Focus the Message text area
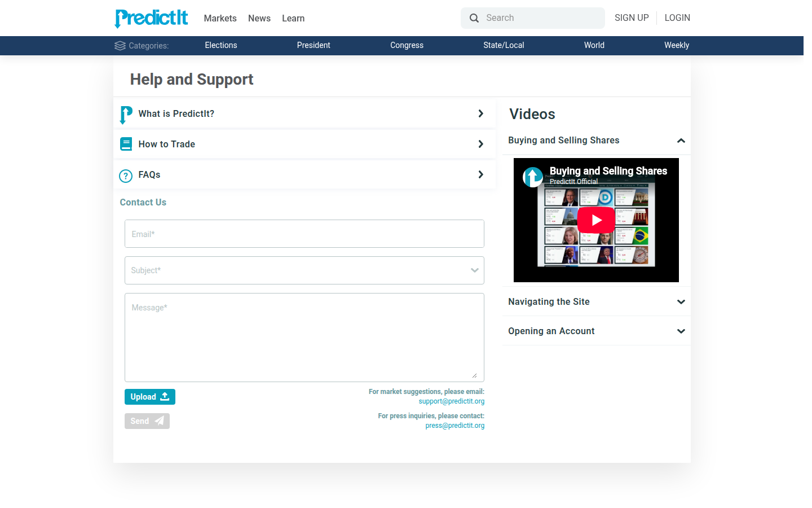The image size is (812, 508). [x=304, y=338]
